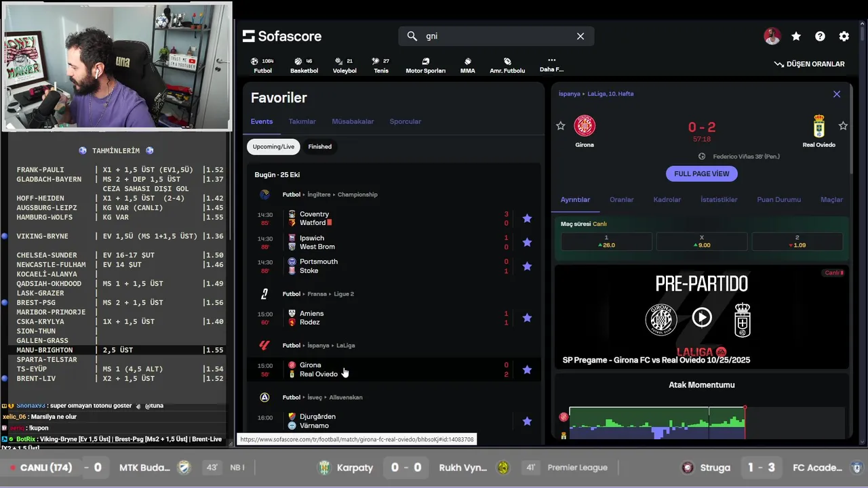This screenshot has height=488, width=868.
Task: Select the away win odds 1.09
Action: coord(797,241)
